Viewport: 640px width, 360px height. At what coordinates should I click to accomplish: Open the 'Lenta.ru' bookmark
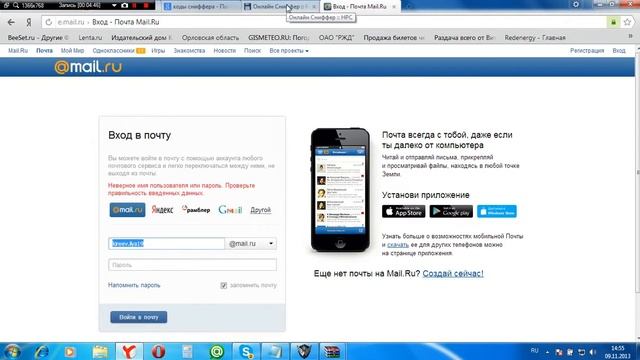90,38
